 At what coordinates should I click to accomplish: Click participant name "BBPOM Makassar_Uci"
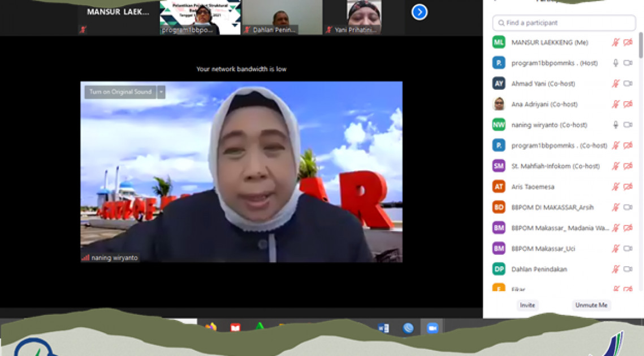pos(543,249)
